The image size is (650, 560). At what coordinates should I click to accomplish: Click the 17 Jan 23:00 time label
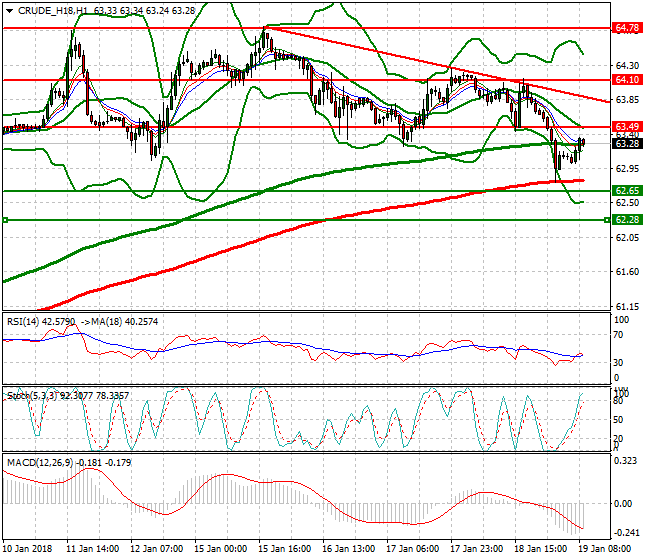[x=477, y=549]
